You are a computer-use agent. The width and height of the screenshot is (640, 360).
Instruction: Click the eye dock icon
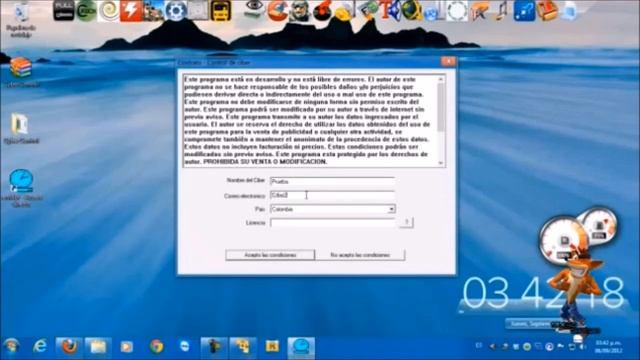point(254,10)
